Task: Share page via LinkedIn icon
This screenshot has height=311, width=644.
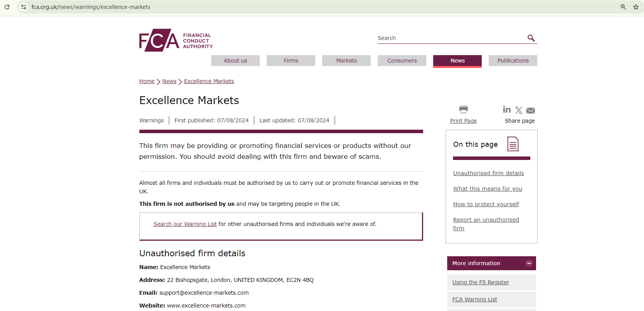Action: pyautogui.click(x=507, y=109)
